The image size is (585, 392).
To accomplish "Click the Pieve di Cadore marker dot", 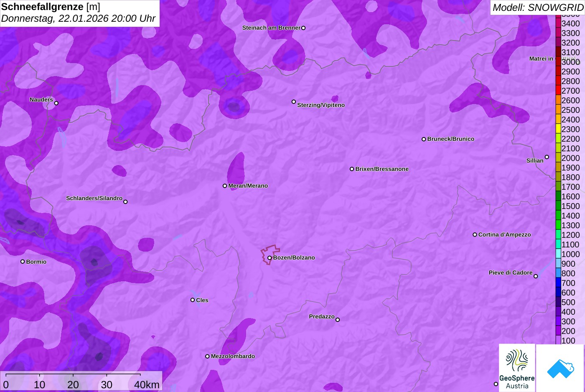I will click(536, 276).
